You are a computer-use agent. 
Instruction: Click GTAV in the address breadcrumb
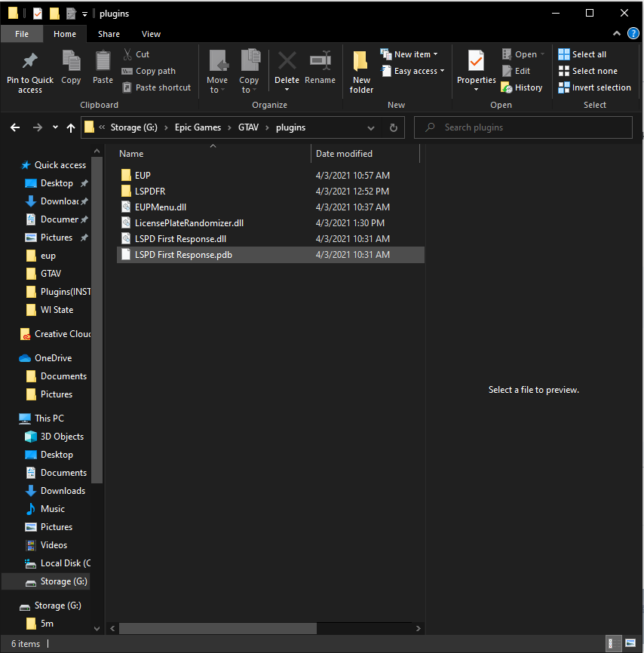248,127
